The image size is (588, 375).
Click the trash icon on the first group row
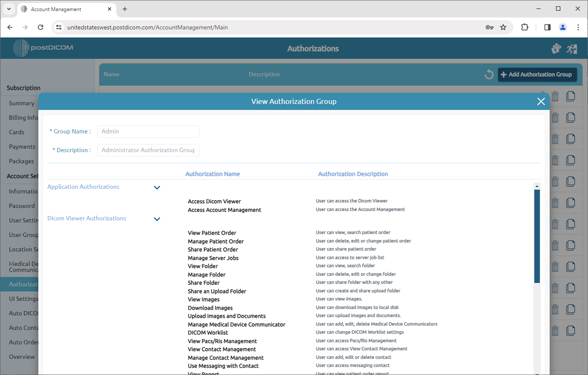pos(555,96)
